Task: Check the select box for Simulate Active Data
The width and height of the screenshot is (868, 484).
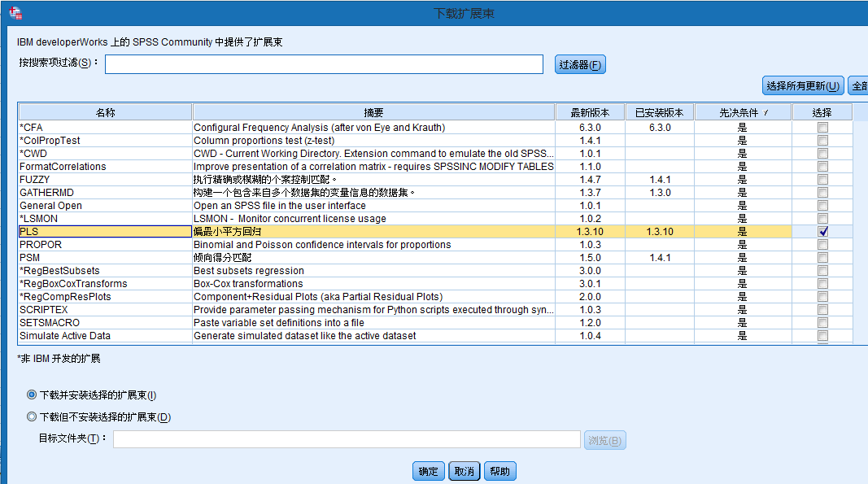Action: coord(822,336)
